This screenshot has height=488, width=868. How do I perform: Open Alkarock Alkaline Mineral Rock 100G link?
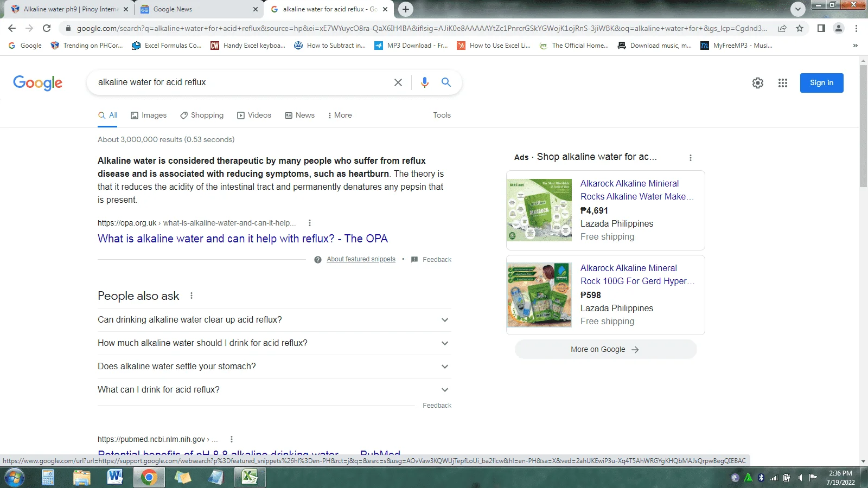tap(637, 275)
